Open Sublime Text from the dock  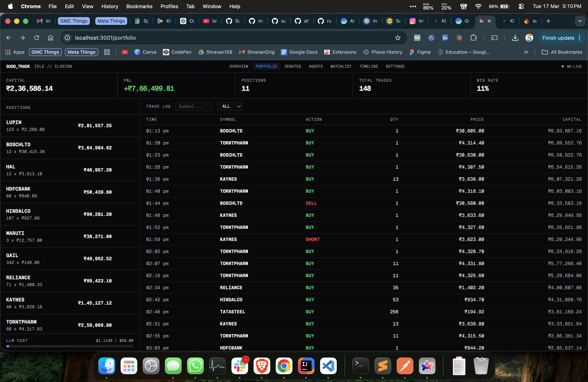click(x=383, y=366)
